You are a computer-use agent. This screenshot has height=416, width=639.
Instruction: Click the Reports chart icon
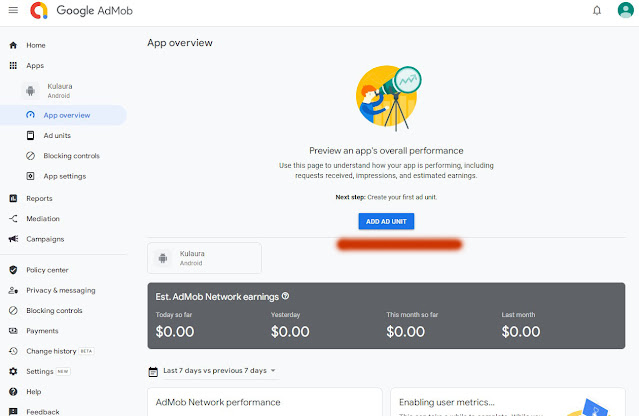point(13,198)
